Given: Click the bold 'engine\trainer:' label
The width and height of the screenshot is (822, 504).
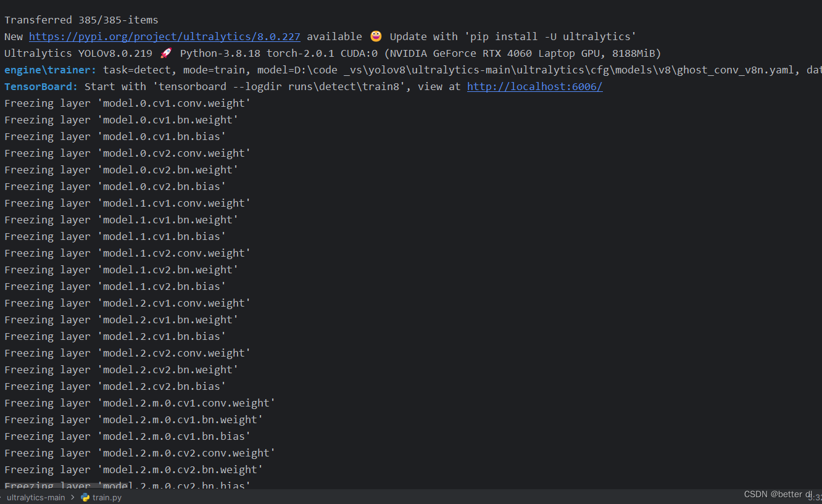Looking at the screenshot, I should click(51, 70).
